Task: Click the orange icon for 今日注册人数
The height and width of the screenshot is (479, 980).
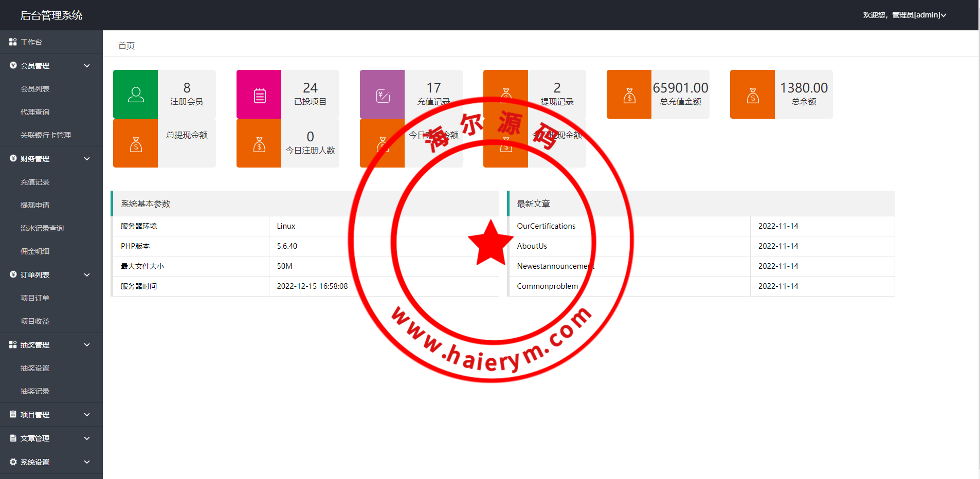Action: pyautogui.click(x=259, y=144)
